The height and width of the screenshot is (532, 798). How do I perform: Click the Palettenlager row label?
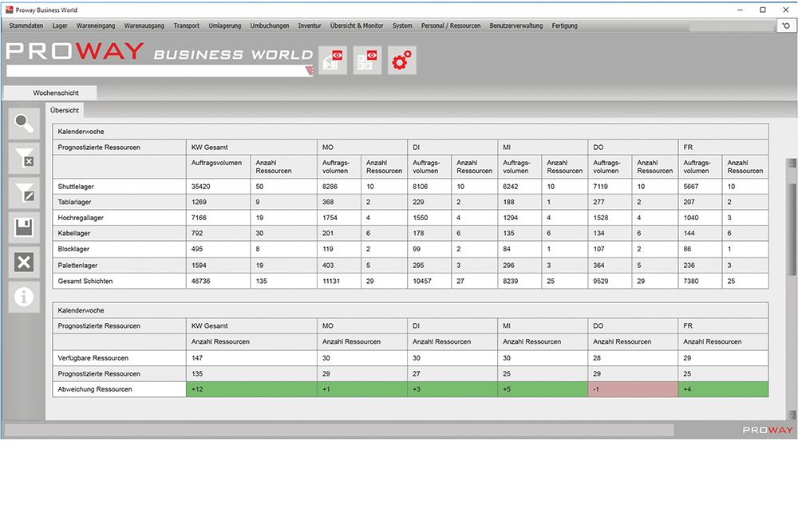click(77, 266)
